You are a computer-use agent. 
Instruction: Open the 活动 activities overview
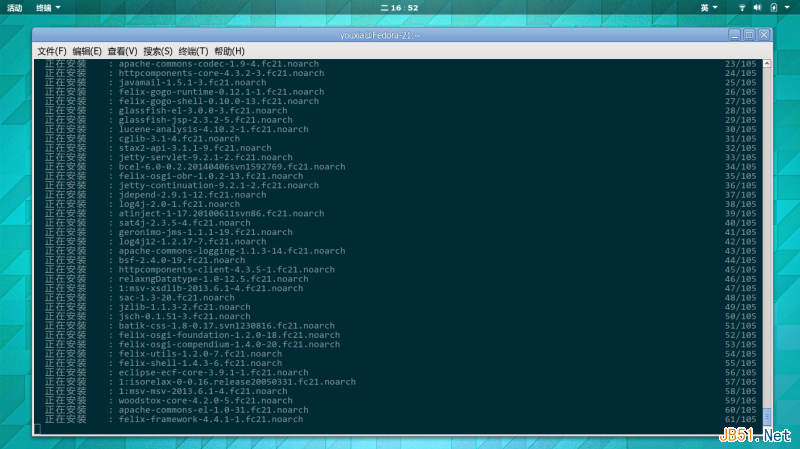click(x=14, y=8)
